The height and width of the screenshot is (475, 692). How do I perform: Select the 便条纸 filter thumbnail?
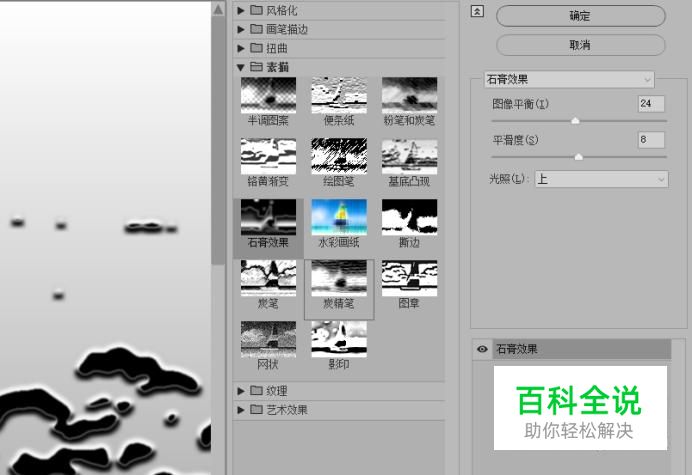339,95
